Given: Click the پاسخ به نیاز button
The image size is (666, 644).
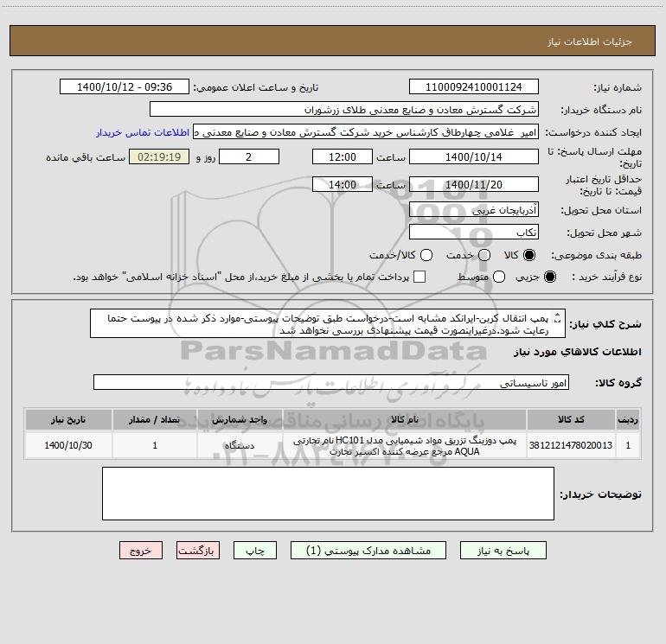Looking at the screenshot, I should tap(503, 550).
